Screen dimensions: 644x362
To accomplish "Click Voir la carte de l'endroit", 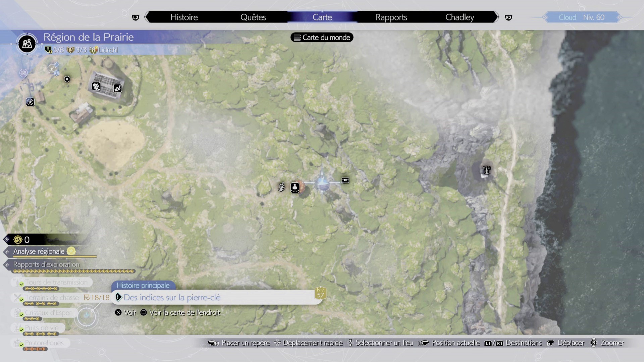I will (x=184, y=312).
